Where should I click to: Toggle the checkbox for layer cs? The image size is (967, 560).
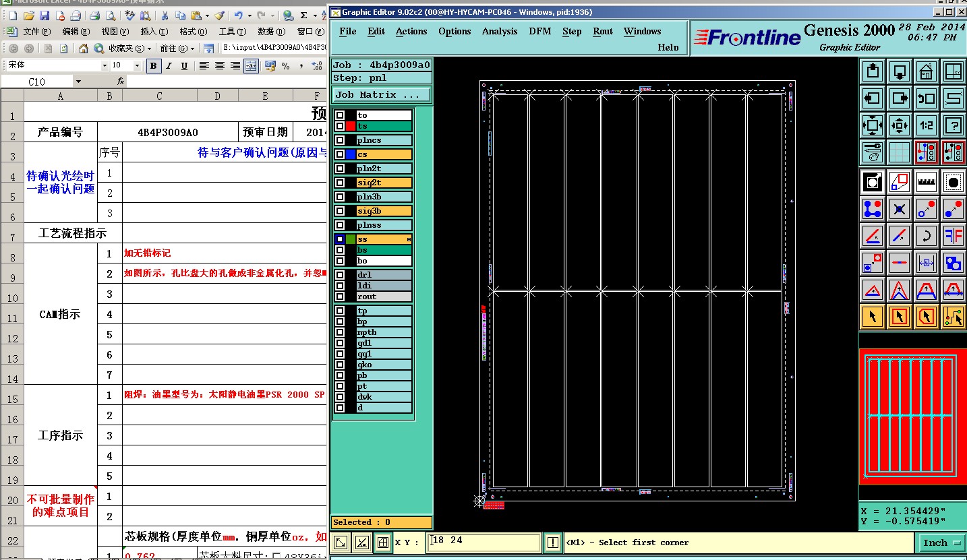(x=340, y=154)
